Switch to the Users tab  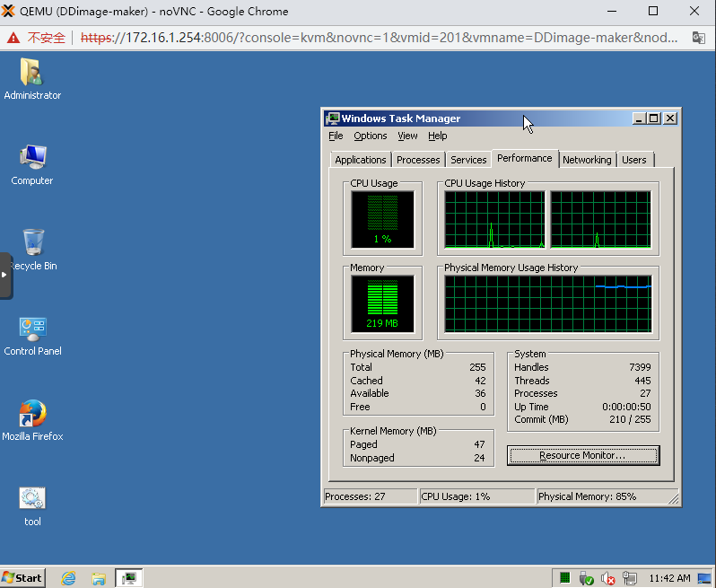pos(634,160)
